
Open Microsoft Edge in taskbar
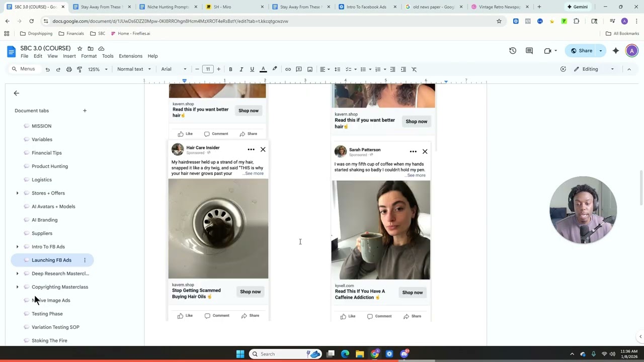point(345,354)
